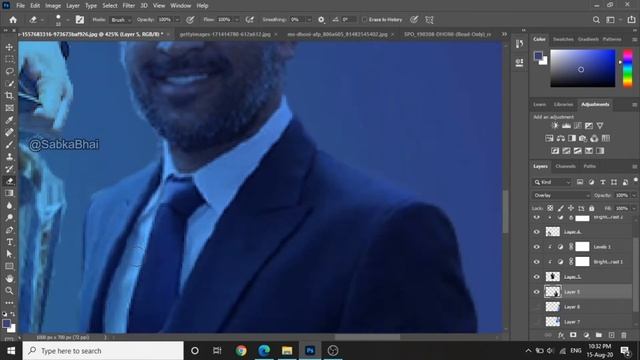Open layer Opacity dropdown arrow
Image resolution: width=640 pixels, height=360 pixels.
coord(634,196)
